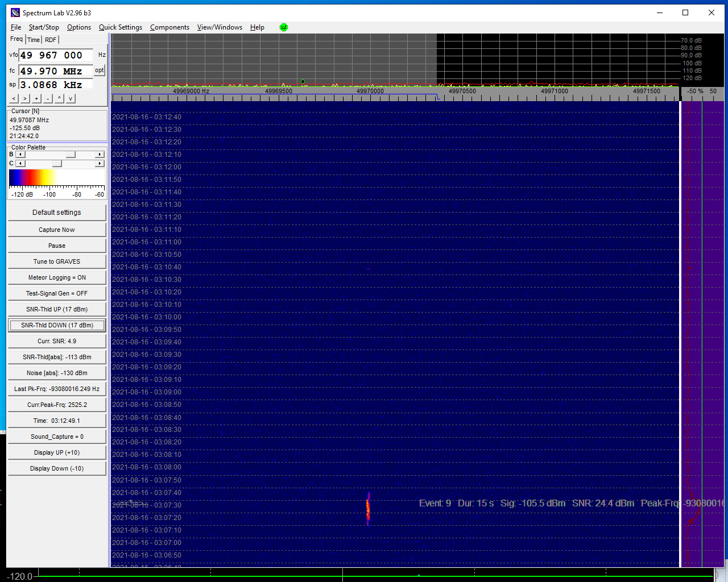Click the -125.50 dB cursor readout
This screenshot has height=582, width=728.
(25, 128)
